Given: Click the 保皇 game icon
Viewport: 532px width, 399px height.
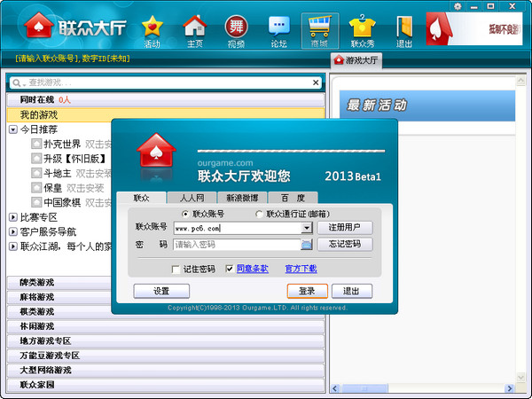Looking at the screenshot, I should (36, 188).
